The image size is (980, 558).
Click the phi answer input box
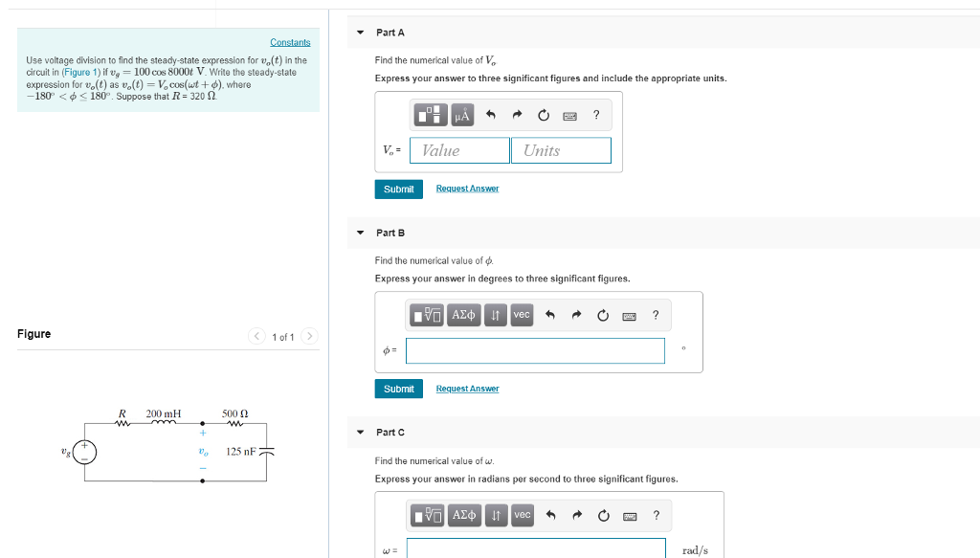click(x=535, y=350)
